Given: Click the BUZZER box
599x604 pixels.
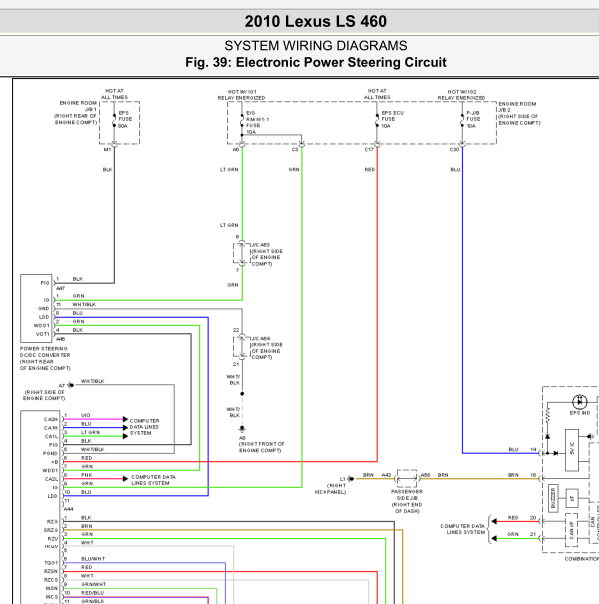Looking at the screenshot, I should click(x=553, y=498).
